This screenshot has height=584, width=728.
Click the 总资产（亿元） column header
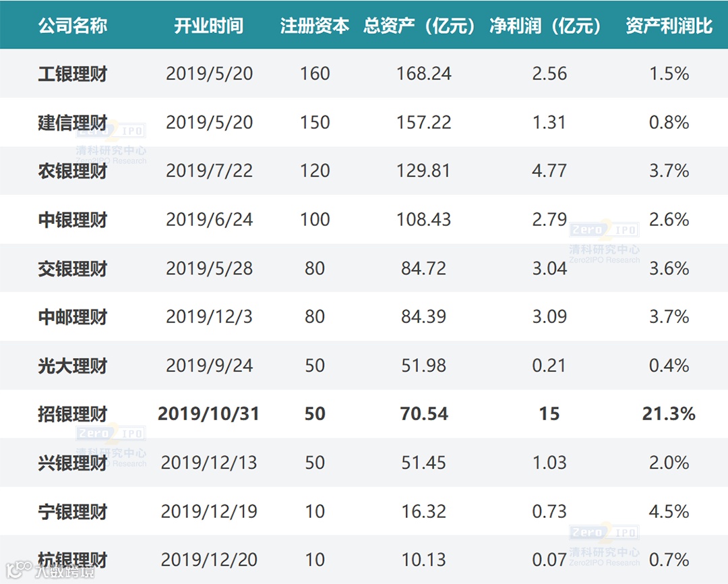coord(420,26)
